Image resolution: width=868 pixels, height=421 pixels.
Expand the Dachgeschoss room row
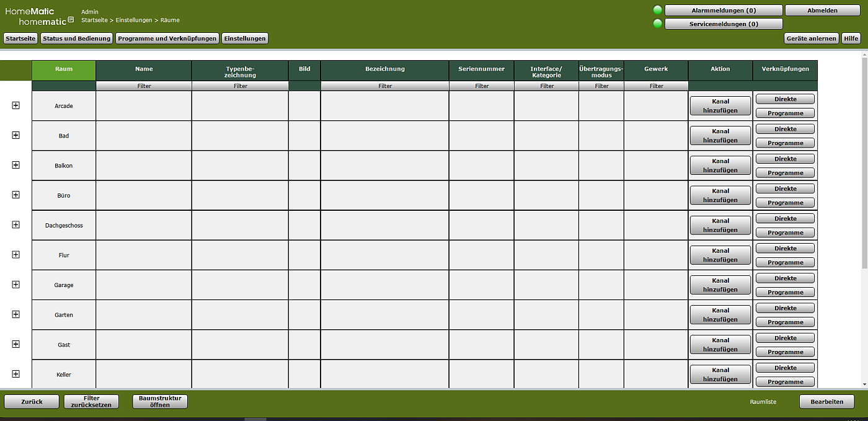(15, 224)
